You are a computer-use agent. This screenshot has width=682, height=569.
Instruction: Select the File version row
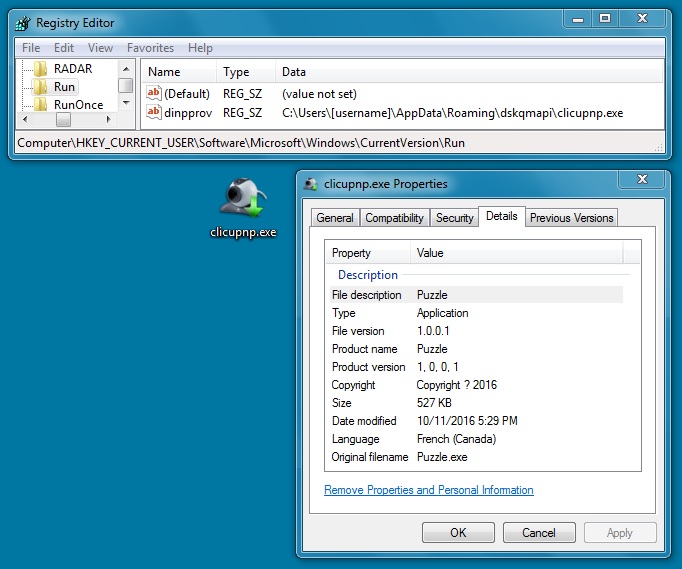(477, 331)
